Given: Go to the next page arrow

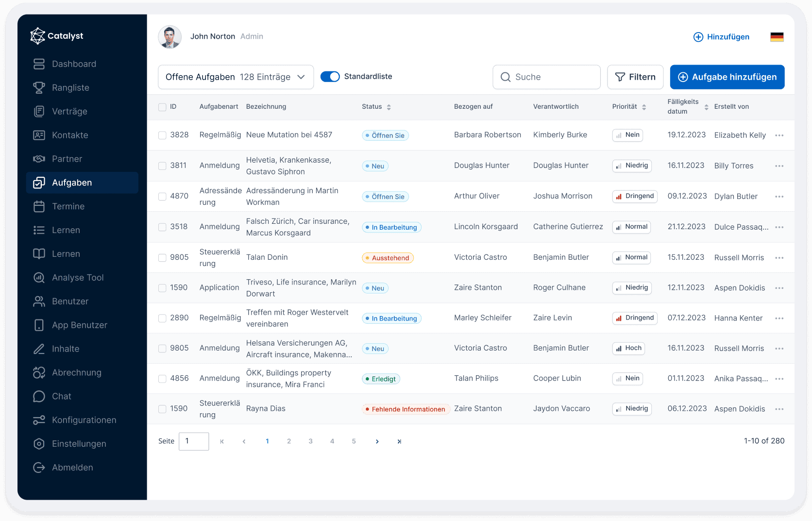Looking at the screenshot, I should [x=377, y=441].
